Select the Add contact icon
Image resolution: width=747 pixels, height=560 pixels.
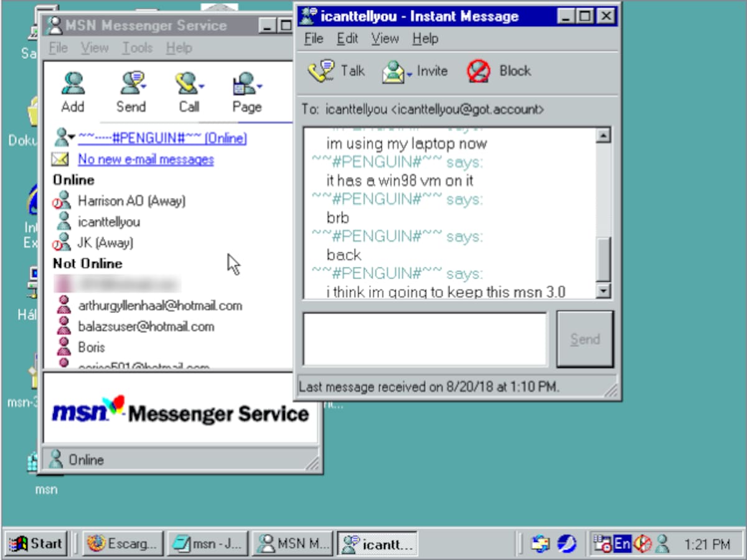tap(73, 82)
